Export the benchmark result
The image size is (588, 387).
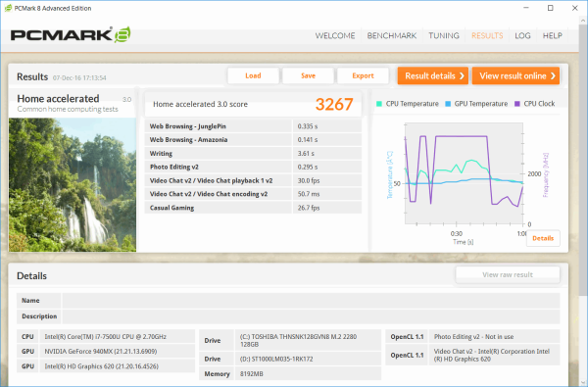(x=363, y=75)
